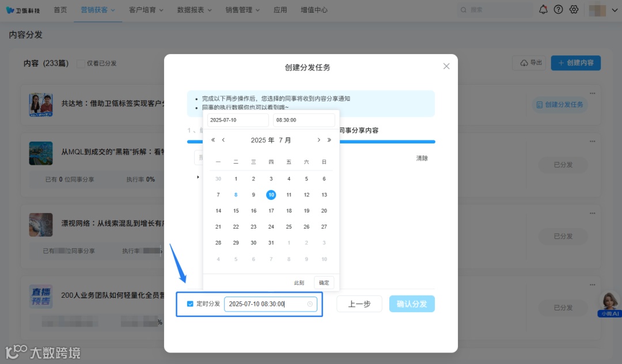The width and height of the screenshot is (622, 364).
Task: Click 此刻 in the date picker
Action: (x=299, y=283)
